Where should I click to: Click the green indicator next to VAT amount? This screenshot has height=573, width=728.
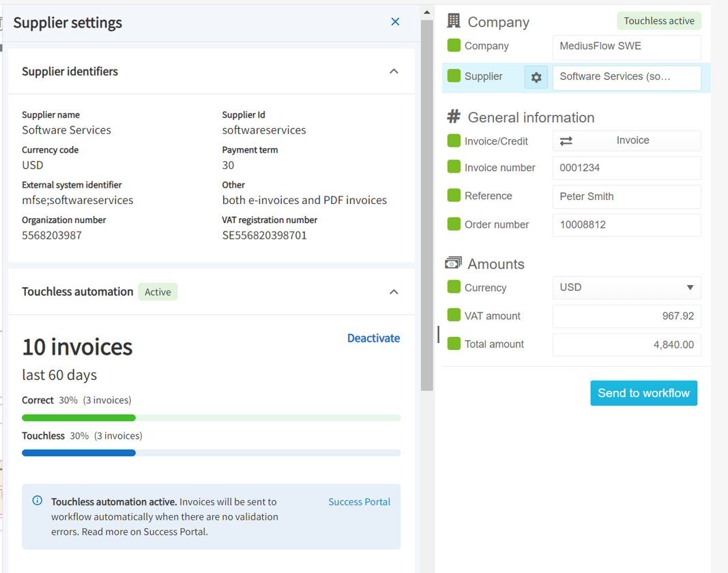coord(454,315)
